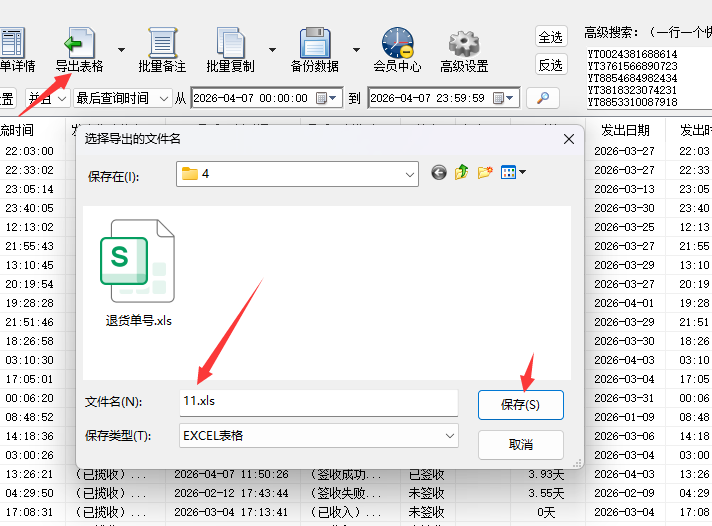Click the 导出表格 export toolbar icon

click(x=78, y=48)
